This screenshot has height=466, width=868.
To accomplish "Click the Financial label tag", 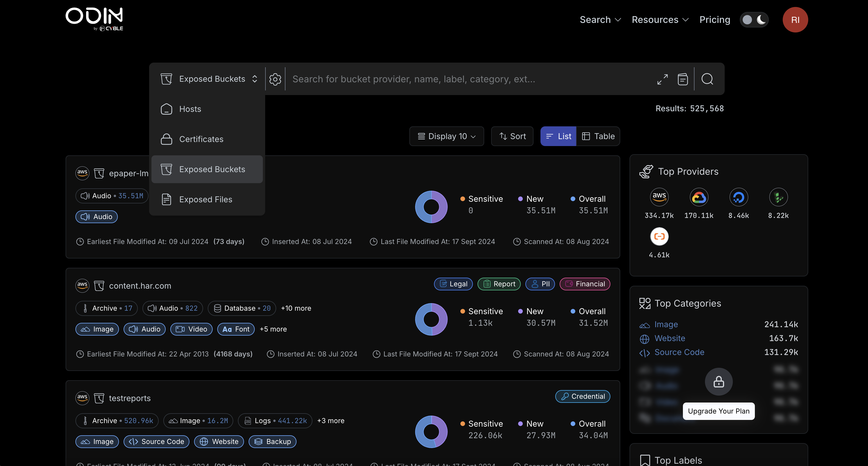I will point(585,284).
